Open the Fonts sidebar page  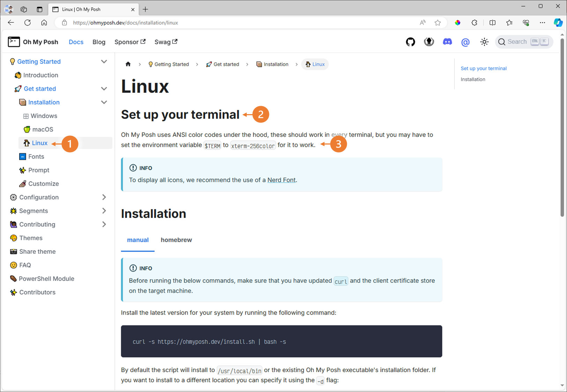pos(32,157)
